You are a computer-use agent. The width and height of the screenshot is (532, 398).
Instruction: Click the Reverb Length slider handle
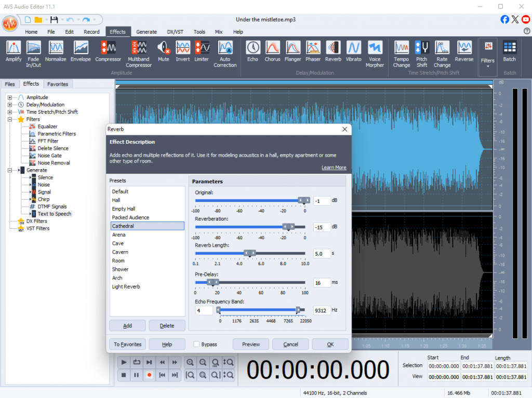click(x=250, y=253)
